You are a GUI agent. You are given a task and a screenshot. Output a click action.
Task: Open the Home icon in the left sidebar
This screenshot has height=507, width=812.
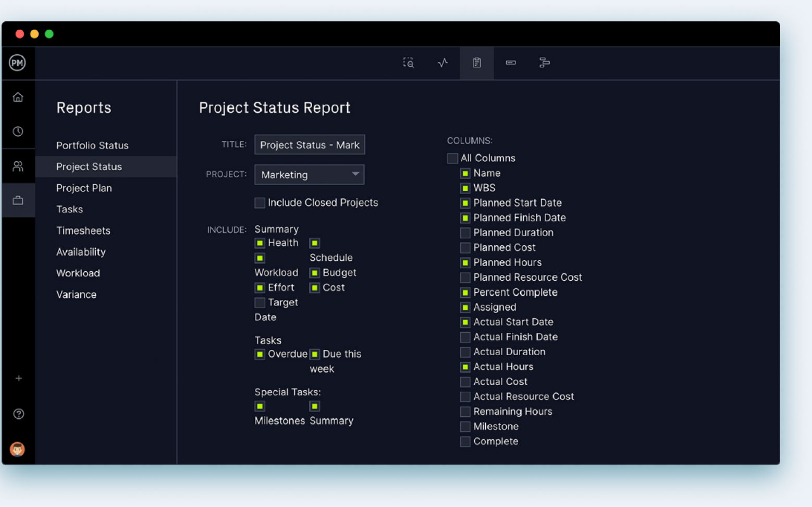coord(19,96)
